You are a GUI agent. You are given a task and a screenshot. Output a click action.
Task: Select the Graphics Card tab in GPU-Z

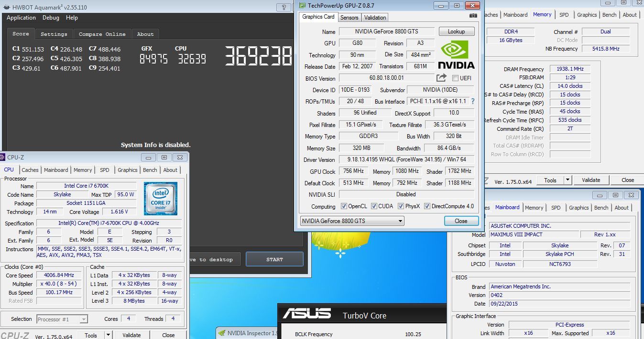click(318, 17)
